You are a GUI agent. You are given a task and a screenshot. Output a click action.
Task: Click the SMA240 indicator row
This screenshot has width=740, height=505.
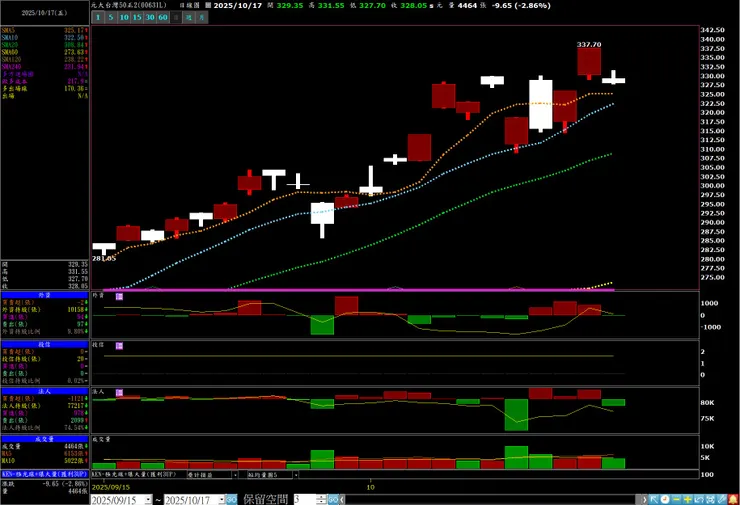[45, 67]
